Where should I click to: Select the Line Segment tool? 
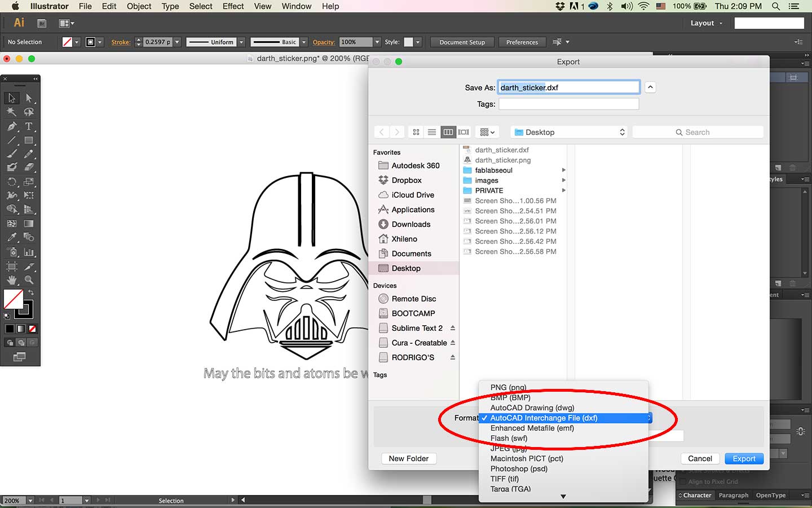(11, 140)
